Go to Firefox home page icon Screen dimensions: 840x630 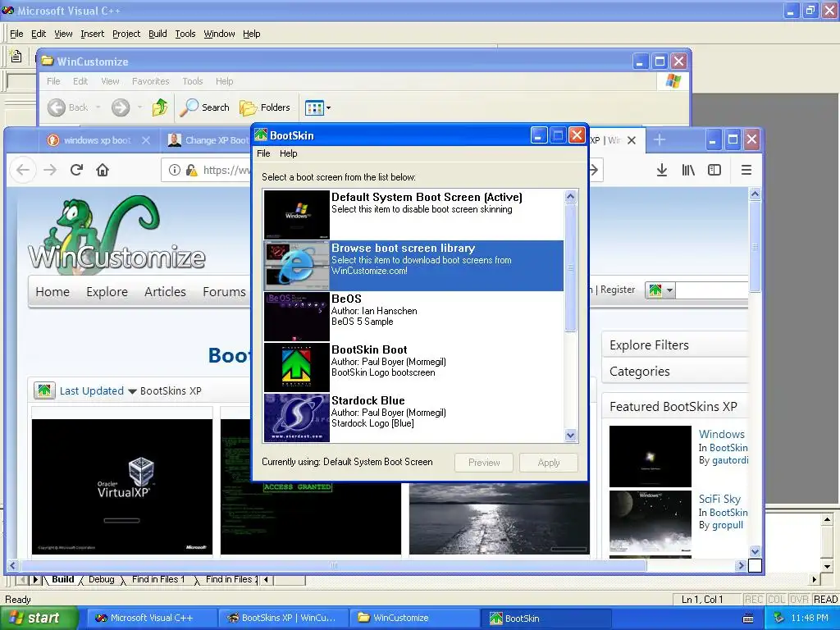click(x=103, y=170)
